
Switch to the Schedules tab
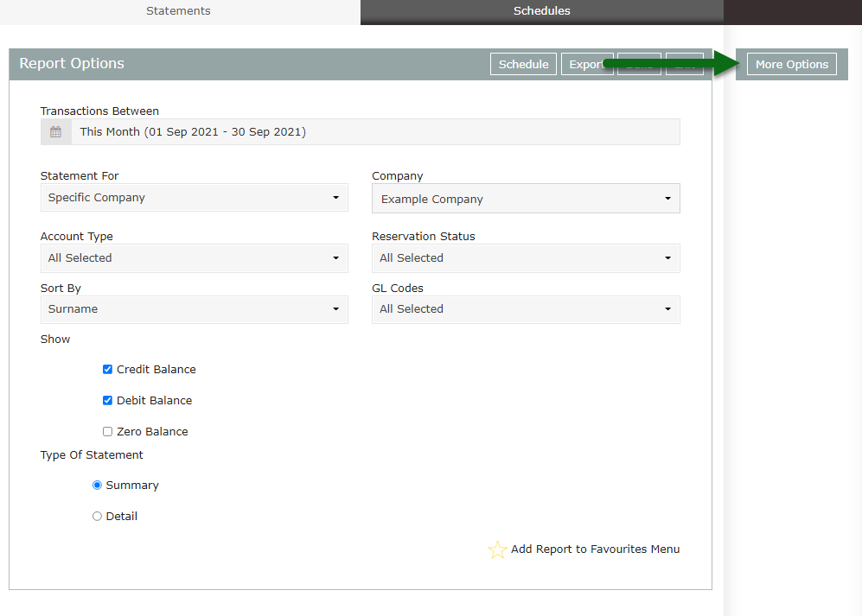click(x=541, y=11)
